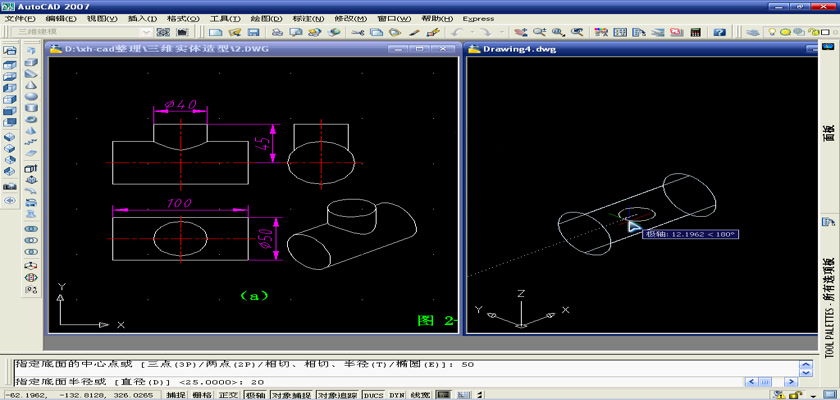Click the Copy icon in toolbar
This screenshot has width=840, height=400.
point(376,32)
